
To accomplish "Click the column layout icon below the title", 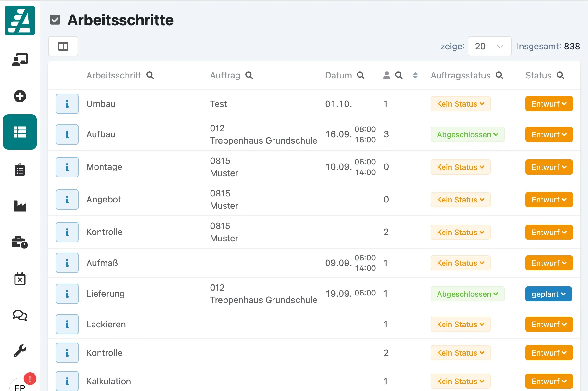I will tap(63, 46).
